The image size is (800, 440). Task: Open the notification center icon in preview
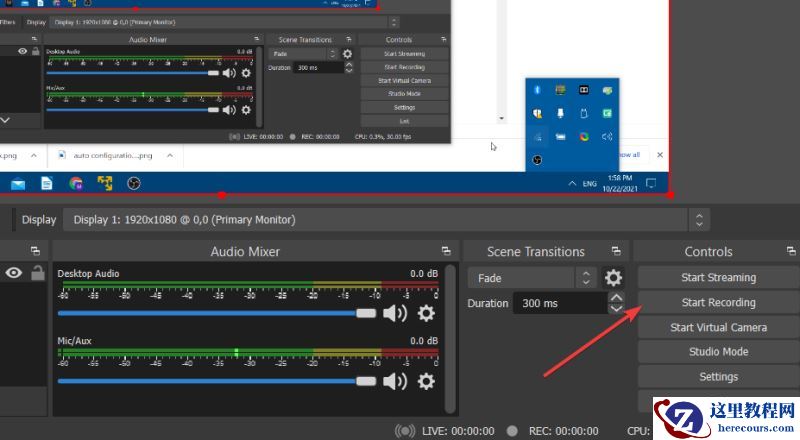(x=651, y=183)
